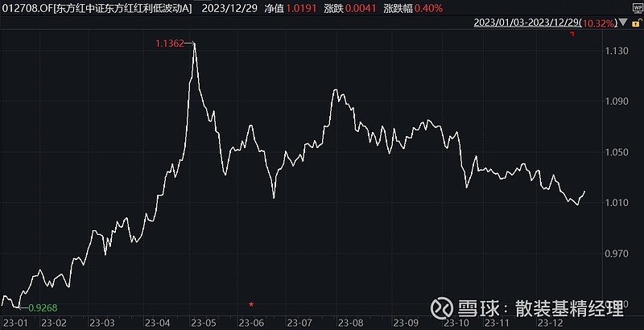Image resolution: width=644 pixels, height=330 pixels.
Task: Click the 1.1362 peak value label
Action: 170,43
